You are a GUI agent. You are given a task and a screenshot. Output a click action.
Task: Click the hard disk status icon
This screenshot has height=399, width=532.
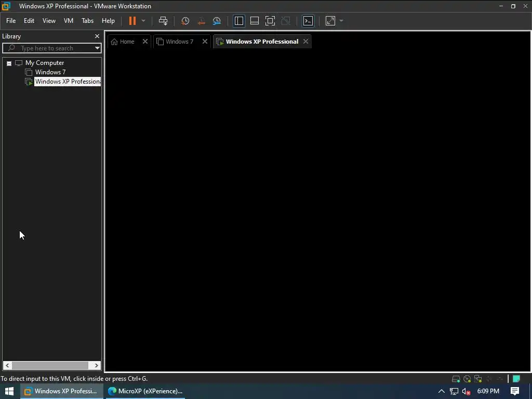click(x=456, y=379)
